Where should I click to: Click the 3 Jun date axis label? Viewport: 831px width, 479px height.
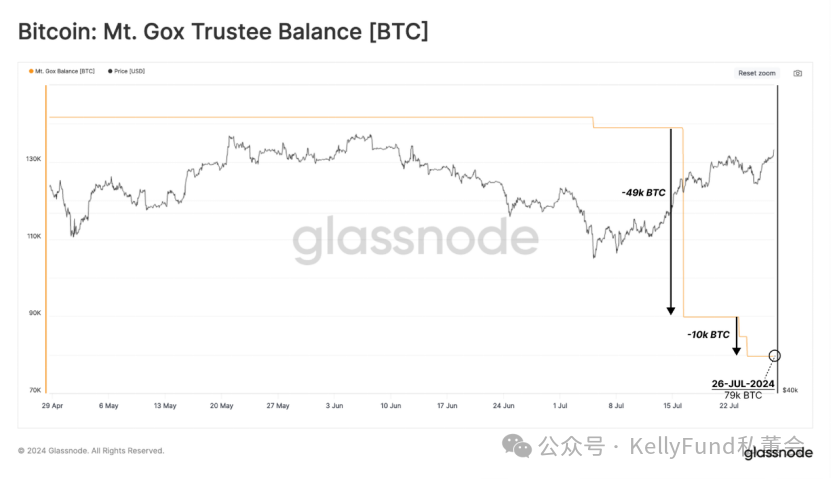click(334, 405)
